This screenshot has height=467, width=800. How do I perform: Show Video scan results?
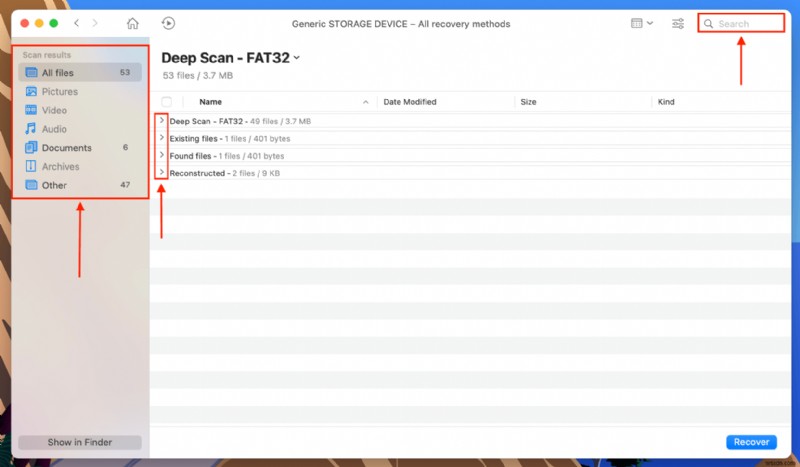(x=80, y=110)
